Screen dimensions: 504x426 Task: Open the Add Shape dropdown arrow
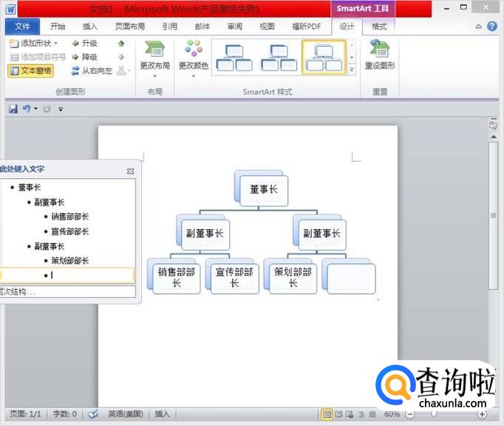pos(56,43)
